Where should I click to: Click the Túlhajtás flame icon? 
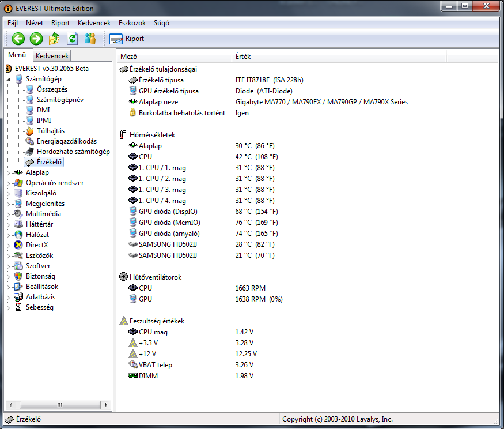pyautogui.click(x=29, y=131)
